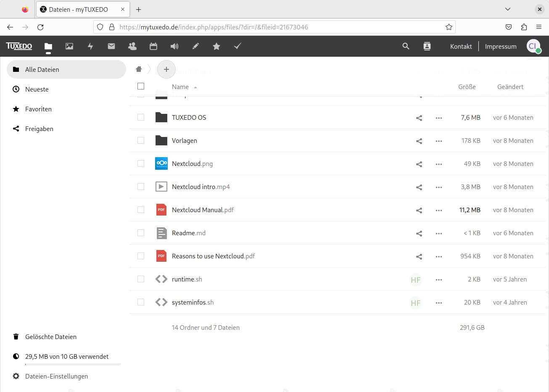
Task: Check the Readme.md checkbox
Action: pos(141,233)
